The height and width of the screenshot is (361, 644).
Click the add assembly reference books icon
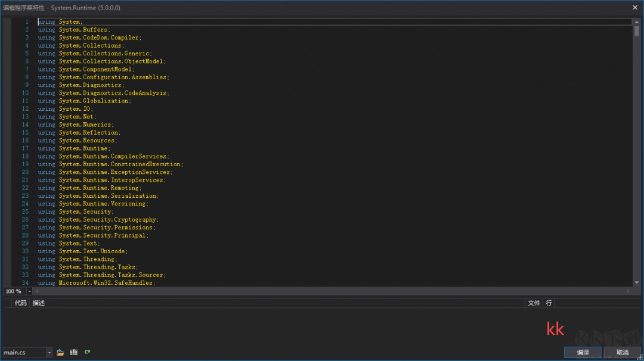tap(73, 352)
